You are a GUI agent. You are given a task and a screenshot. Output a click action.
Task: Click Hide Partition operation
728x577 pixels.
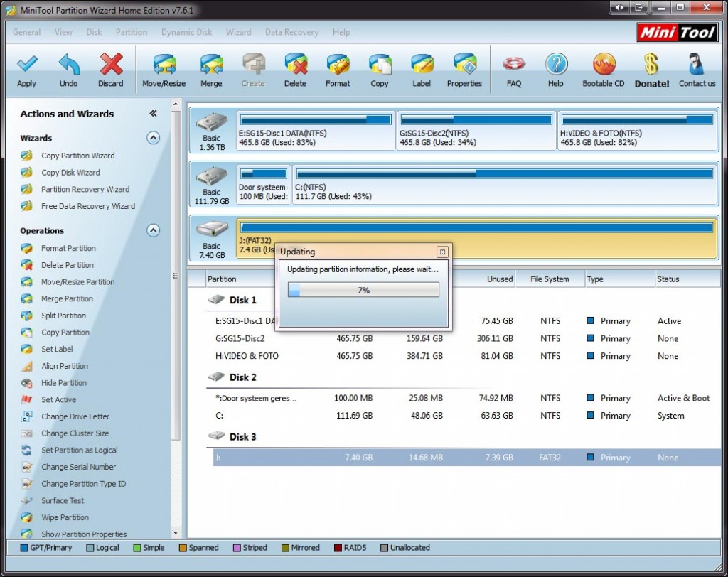click(64, 382)
